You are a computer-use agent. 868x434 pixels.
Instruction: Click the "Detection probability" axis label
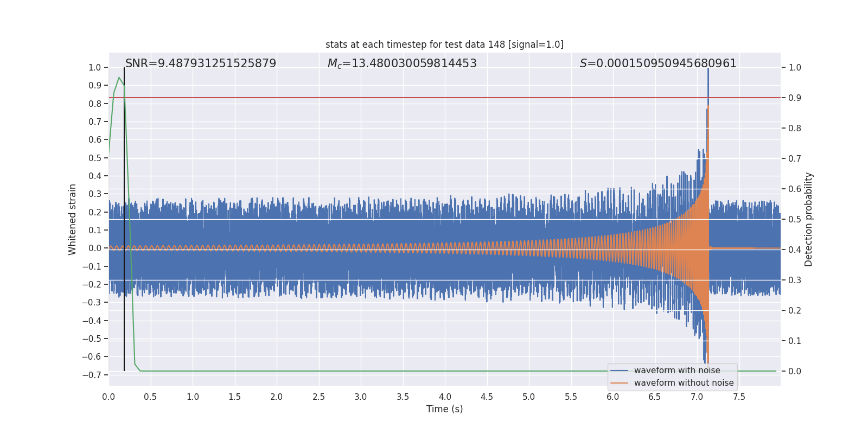pos(809,219)
